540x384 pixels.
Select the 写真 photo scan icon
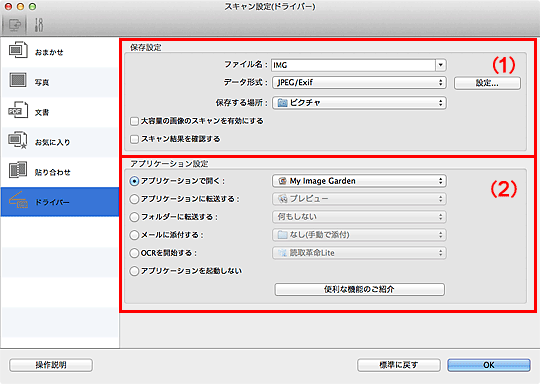point(18,80)
